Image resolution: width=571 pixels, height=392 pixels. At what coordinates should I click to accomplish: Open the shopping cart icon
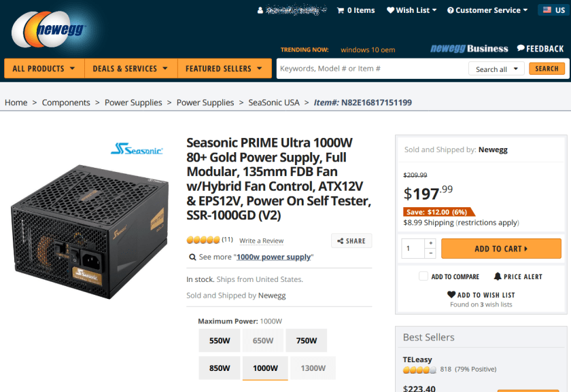pyautogui.click(x=341, y=10)
